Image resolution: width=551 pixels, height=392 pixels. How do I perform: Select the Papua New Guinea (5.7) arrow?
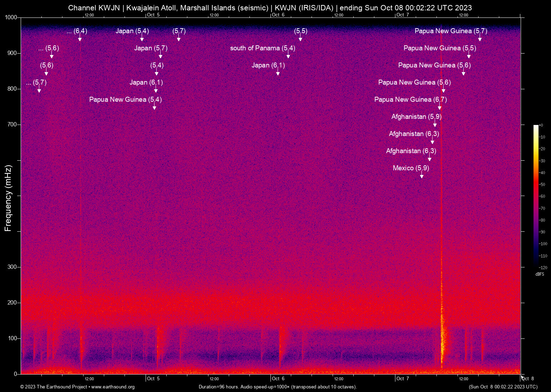pos(480,39)
